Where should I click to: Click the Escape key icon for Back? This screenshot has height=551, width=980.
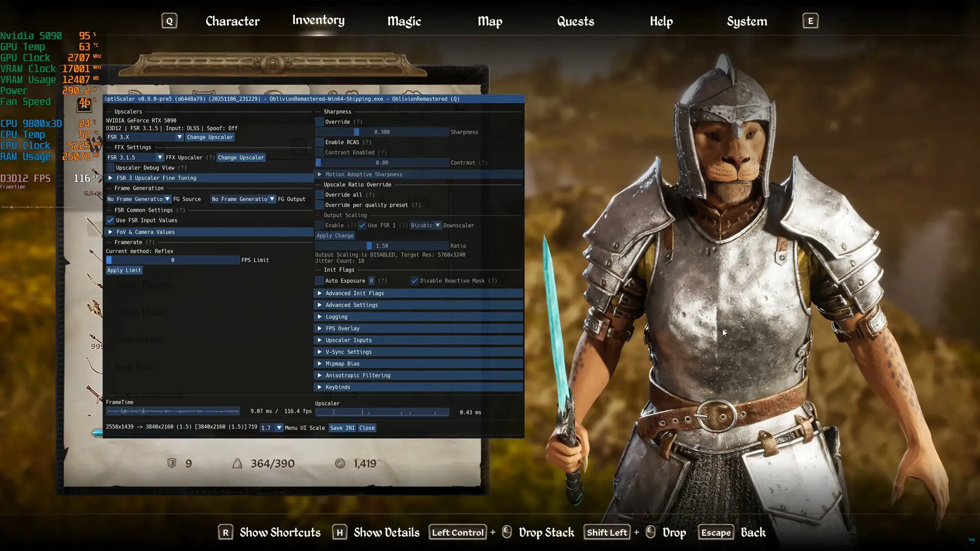coord(716,533)
